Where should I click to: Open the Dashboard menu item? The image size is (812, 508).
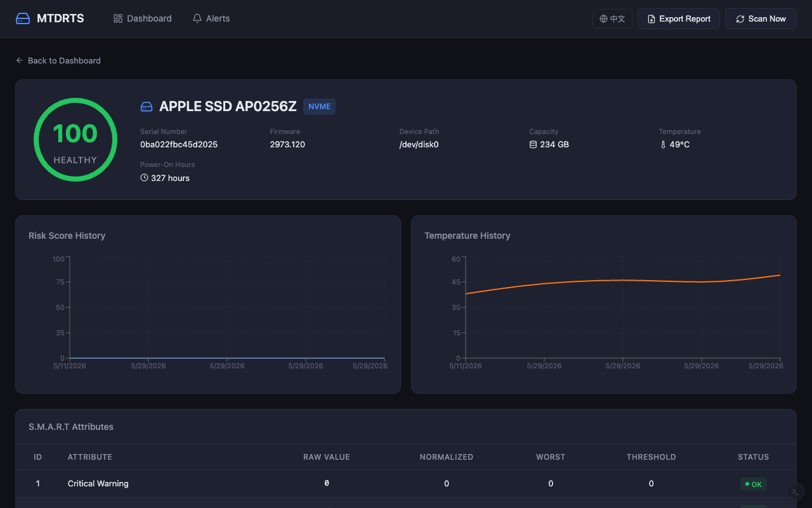point(142,18)
